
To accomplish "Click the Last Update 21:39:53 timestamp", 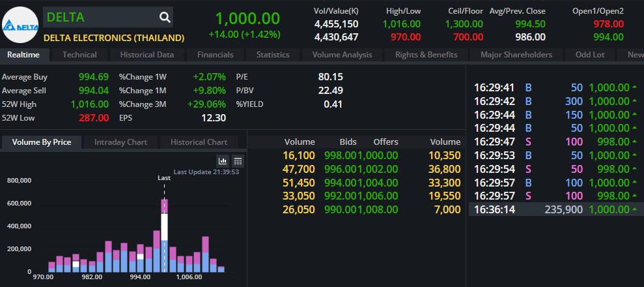I will [206, 172].
